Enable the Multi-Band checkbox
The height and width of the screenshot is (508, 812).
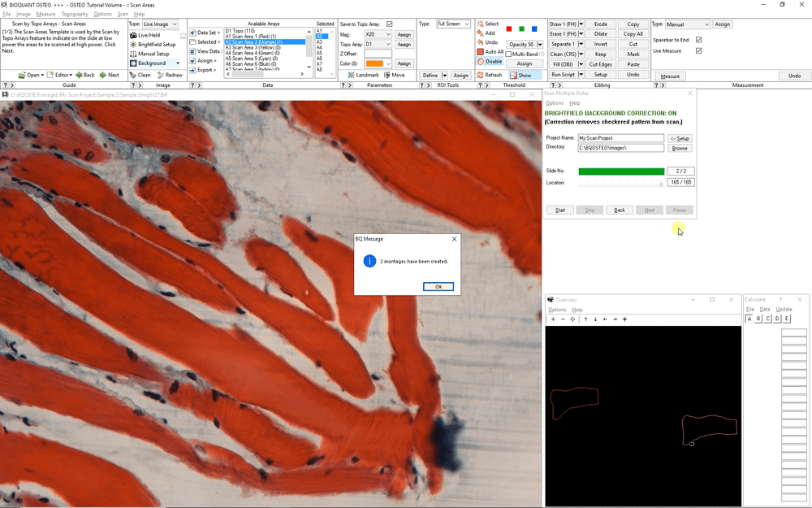point(508,53)
